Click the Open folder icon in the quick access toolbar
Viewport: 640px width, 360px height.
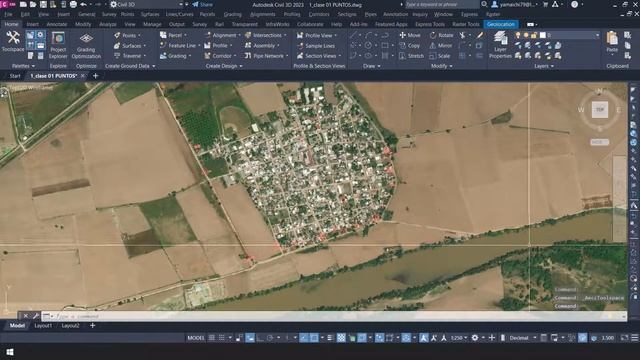[33, 4]
